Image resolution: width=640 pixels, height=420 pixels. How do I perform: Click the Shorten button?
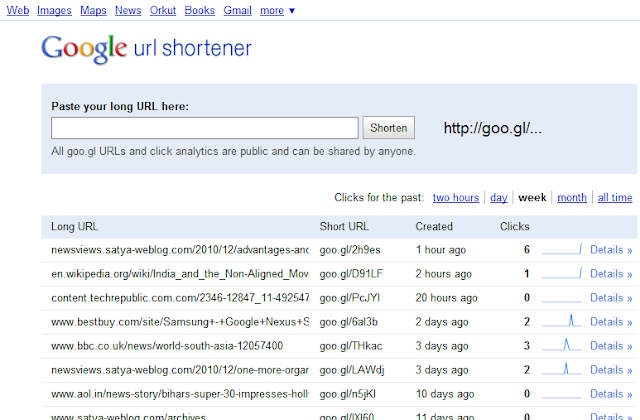click(389, 128)
